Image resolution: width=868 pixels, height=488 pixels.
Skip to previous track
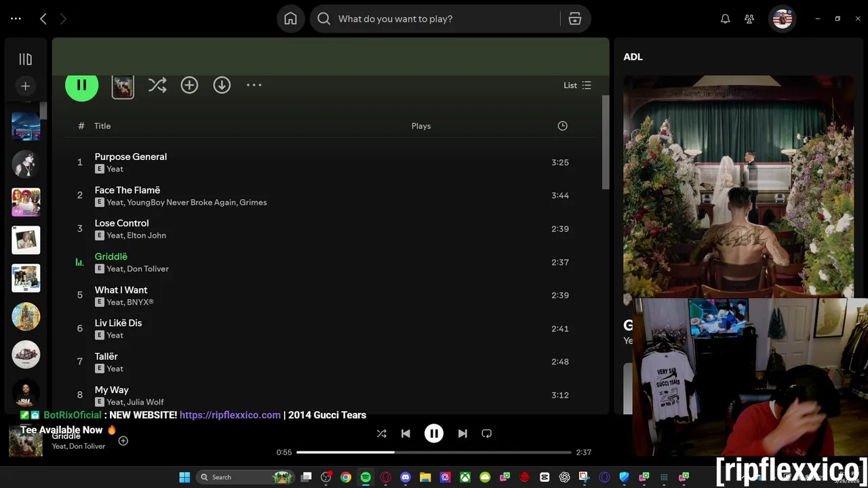406,434
